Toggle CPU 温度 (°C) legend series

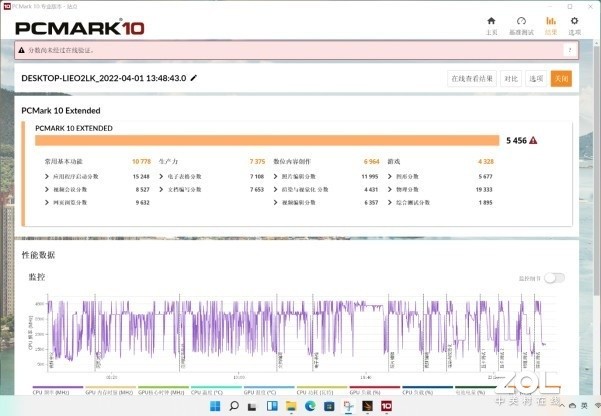[216, 391]
